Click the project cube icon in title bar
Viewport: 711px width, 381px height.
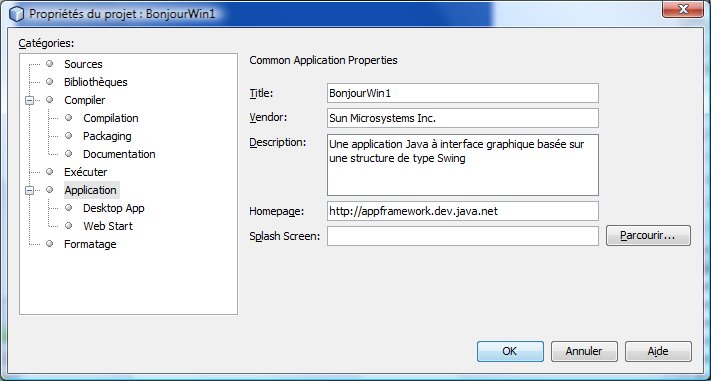point(16,14)
